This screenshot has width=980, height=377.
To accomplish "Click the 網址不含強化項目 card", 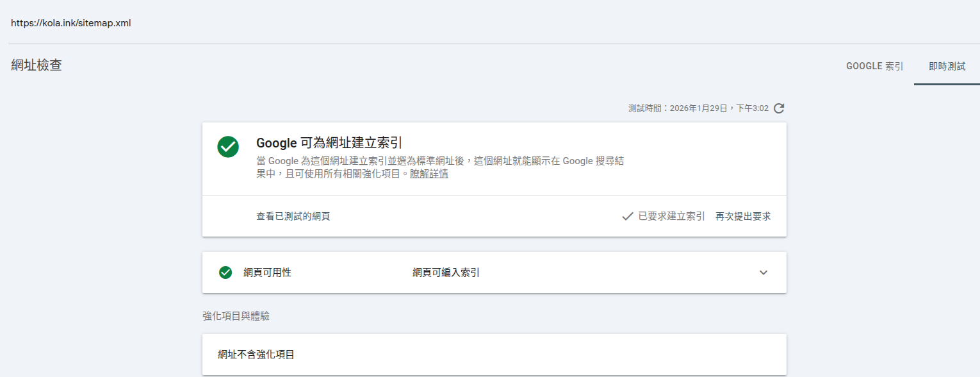I will (x=494, y=354).
